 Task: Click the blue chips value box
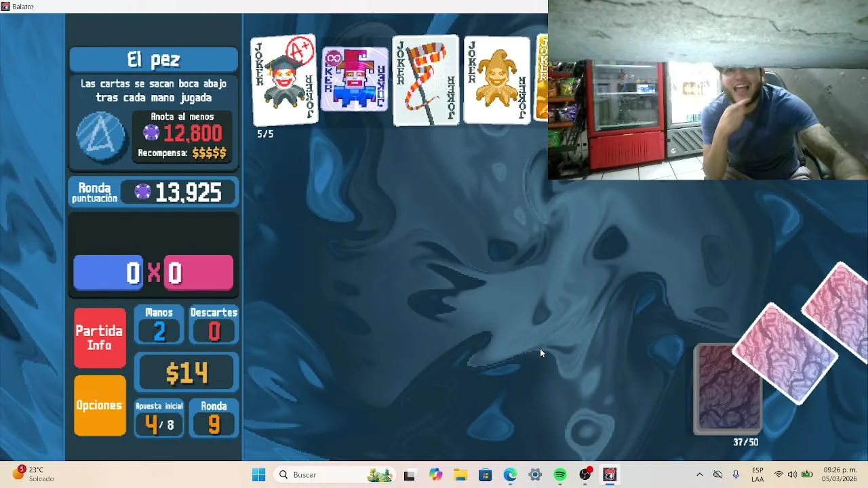click(x=108, y=273)
